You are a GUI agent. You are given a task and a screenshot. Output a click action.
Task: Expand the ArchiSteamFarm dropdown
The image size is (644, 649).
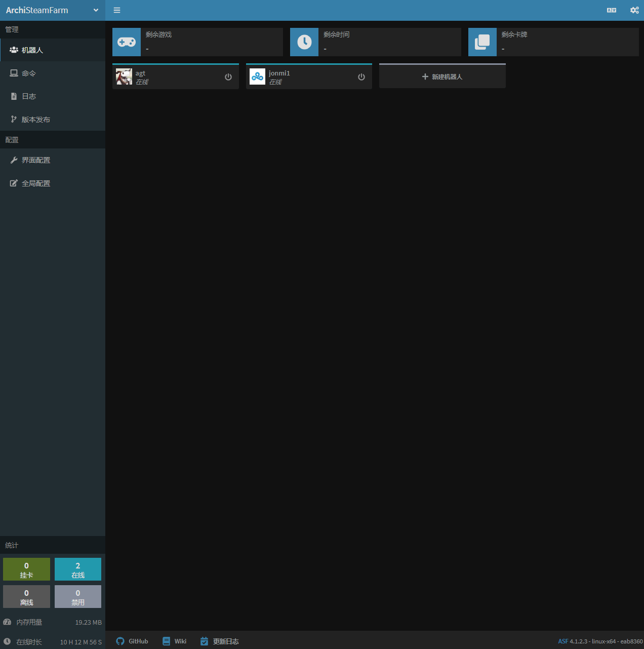pyautogui.click(x=96, y=10)
